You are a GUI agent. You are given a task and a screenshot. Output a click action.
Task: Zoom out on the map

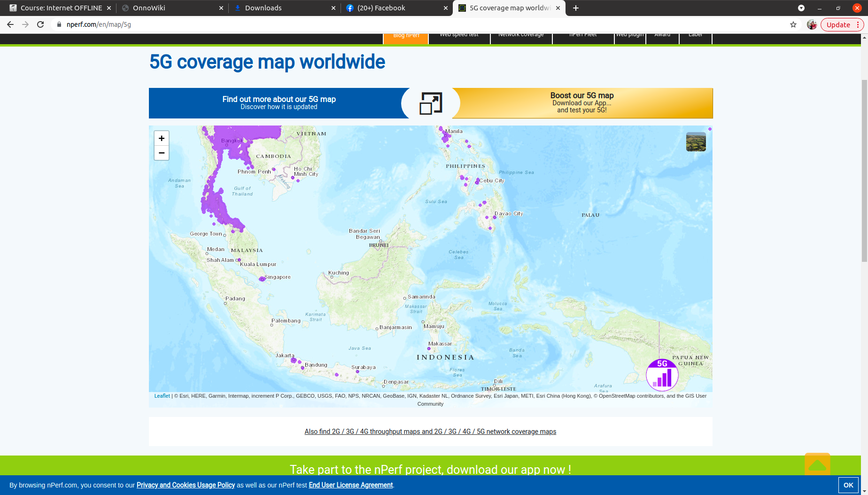tap(161, 153)
